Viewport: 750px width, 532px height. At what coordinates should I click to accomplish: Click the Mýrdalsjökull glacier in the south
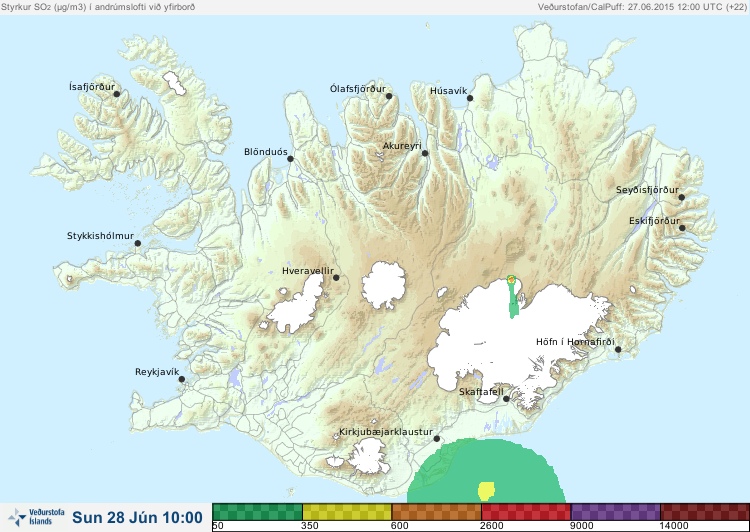pos(367,457)
